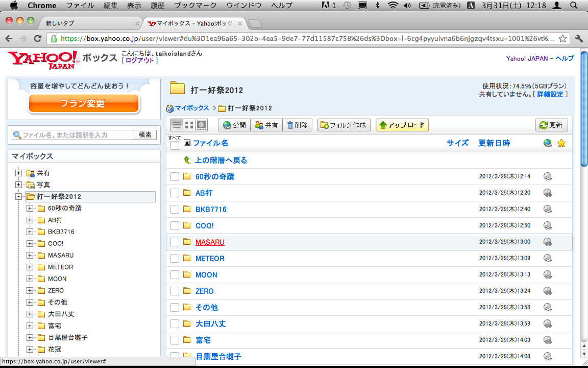The height and width of the screenshot is (368, 588).
Task: Expand the 共有 tree node
Action: pyautogui.click(x=18, y=173)
